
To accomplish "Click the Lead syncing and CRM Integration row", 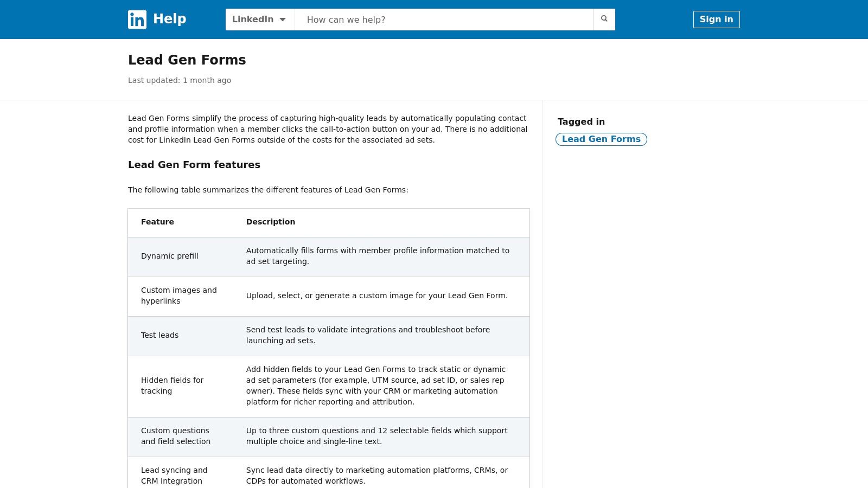I will (x=174, y=476).
